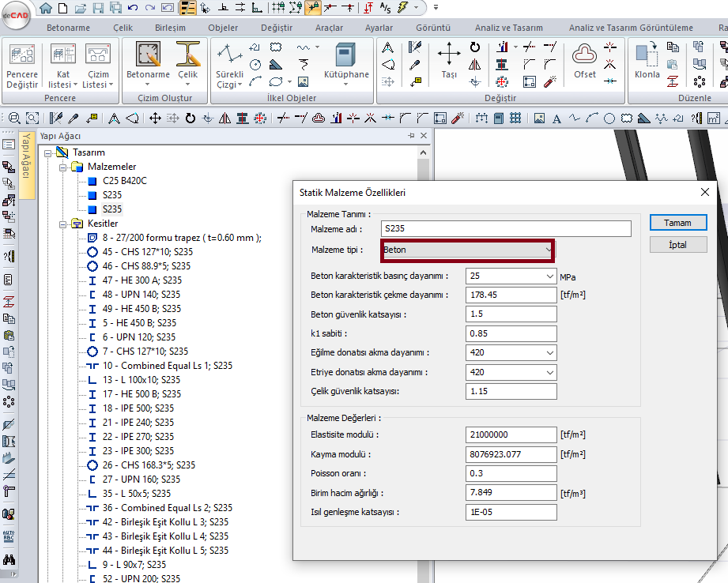This screenshot has width=728, height=583.
Task: Create a new file with blank page icon
Action: click(x=62, y=7)
